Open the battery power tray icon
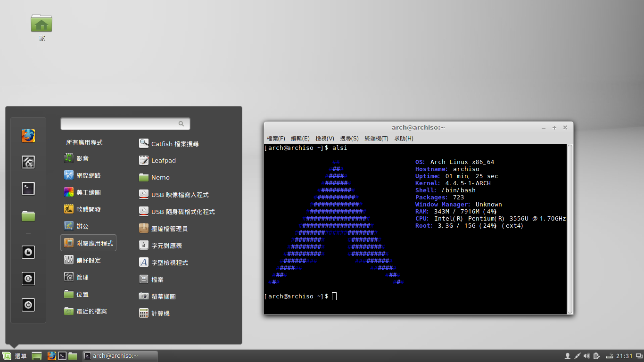This screenshot has width=644, height=362. [x=596, y=356]
